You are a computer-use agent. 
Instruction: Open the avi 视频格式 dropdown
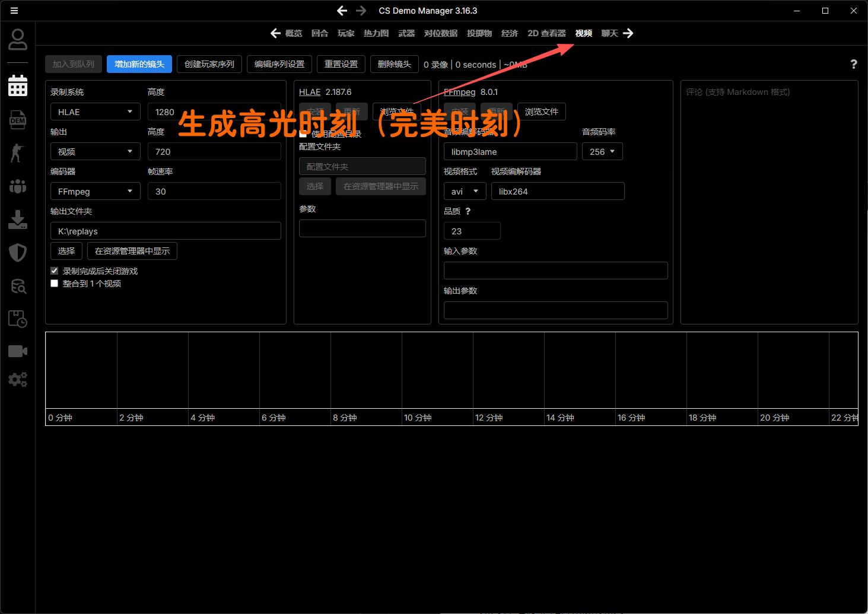tap(465, 192)
